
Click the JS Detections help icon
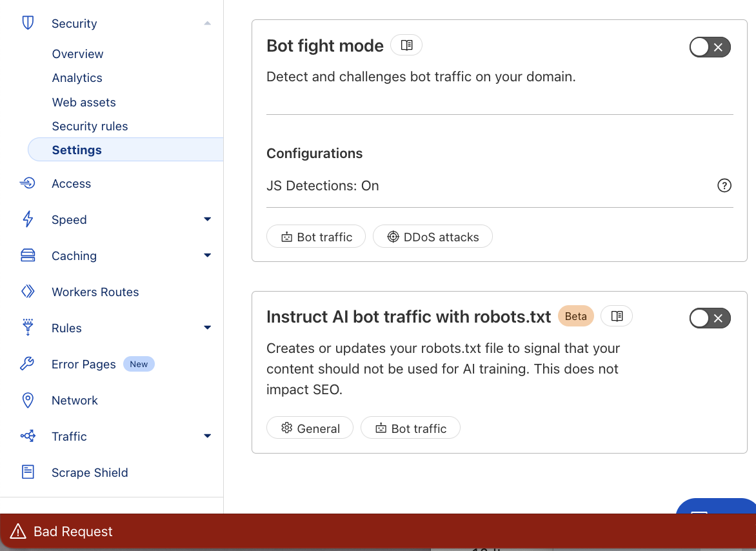click(724, 185)
